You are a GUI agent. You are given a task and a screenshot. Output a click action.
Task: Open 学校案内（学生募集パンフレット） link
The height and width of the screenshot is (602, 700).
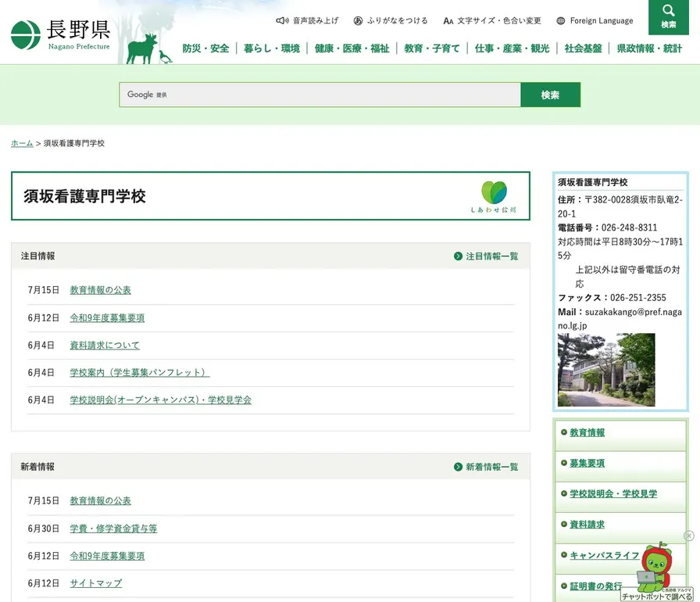pyautogui.click(x=140, y=372)
